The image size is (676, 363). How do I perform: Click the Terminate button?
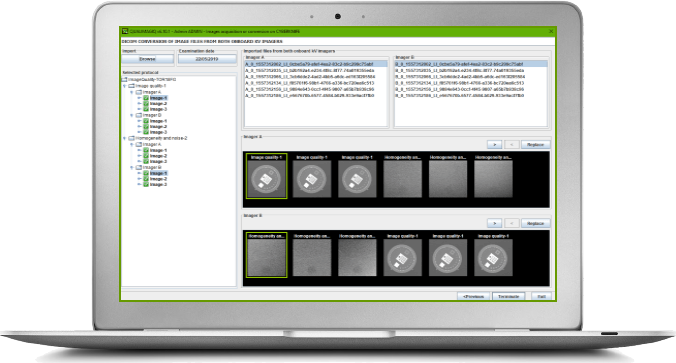coord(508,297)
